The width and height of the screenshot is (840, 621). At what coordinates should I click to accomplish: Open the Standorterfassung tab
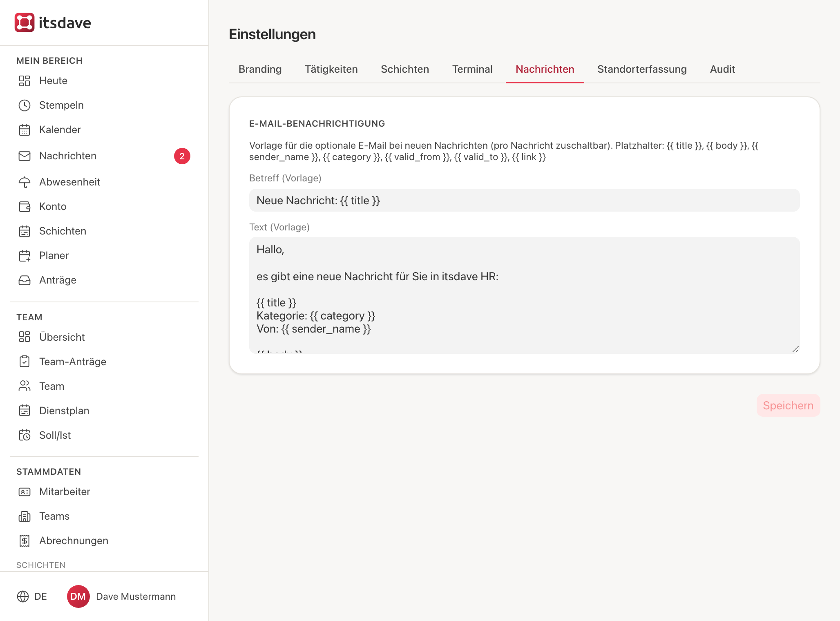click(x=642, y=69)
